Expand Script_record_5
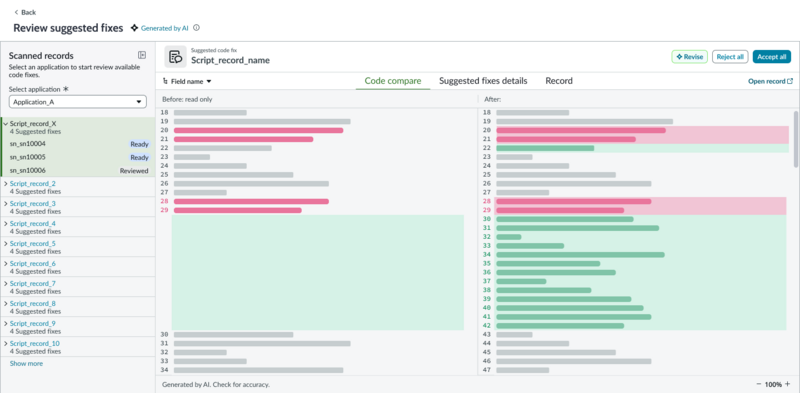Image resolution: width=800 pixels, height=393 pixels. 6,243
